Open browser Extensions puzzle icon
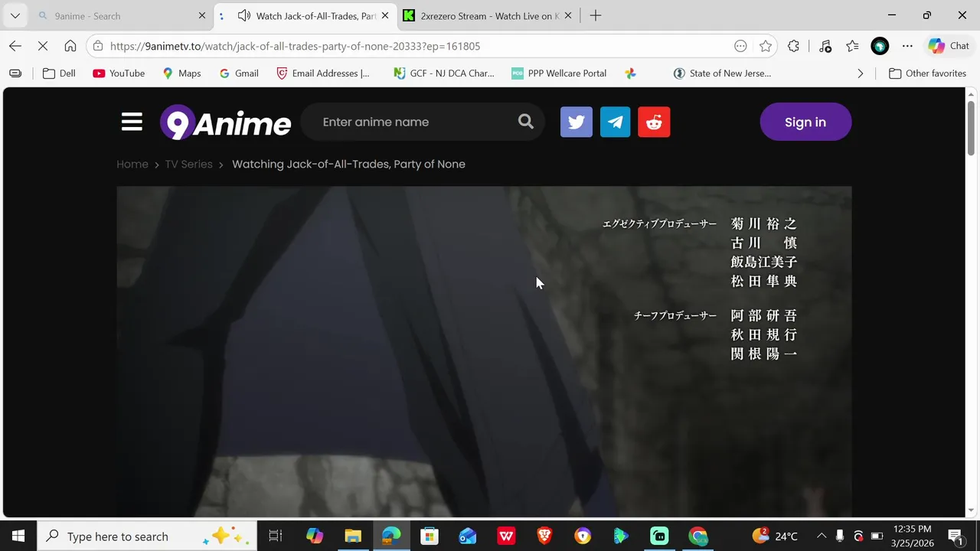Screen dimensions: 980x551 click(793, 46)
